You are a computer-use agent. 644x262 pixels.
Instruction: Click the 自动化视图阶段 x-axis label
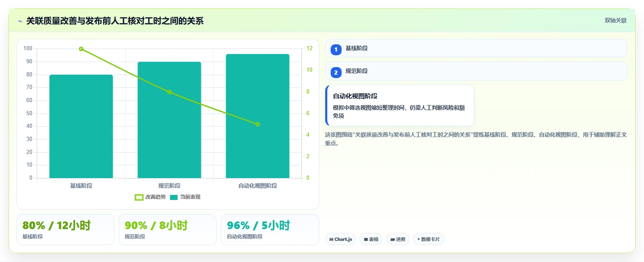[x=258, y=186]
